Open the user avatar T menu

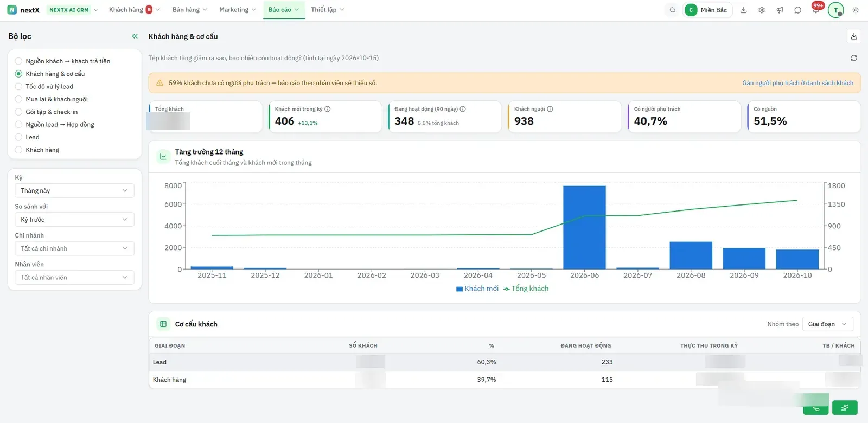[x=836, y=10]
